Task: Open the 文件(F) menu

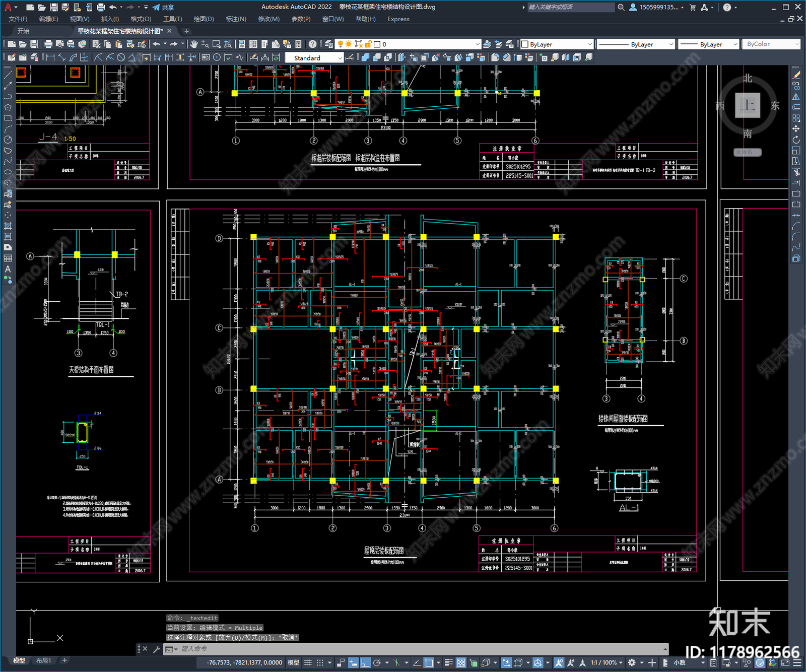Action: tap(18, 19)
